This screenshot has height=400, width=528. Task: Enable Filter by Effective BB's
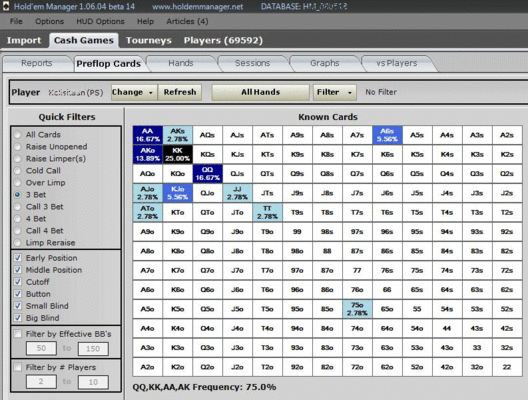(x=18, y=334)
